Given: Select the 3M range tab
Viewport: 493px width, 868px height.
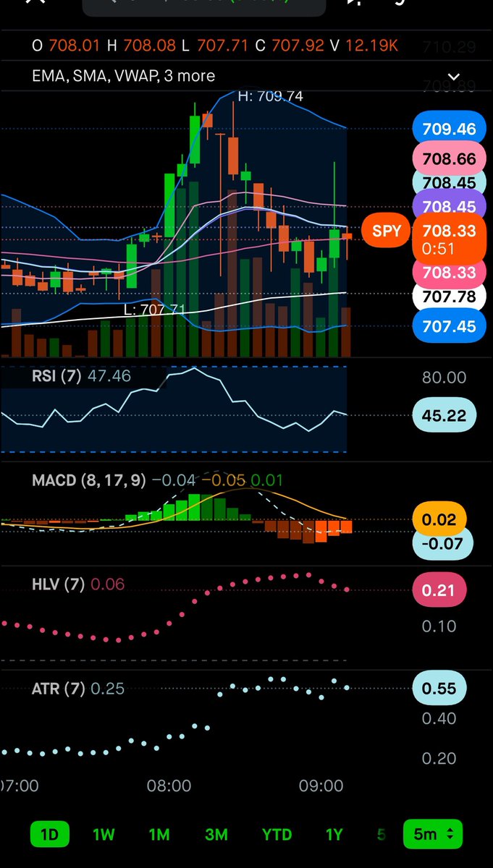Looking at the screenshot, I should point(216,834).
